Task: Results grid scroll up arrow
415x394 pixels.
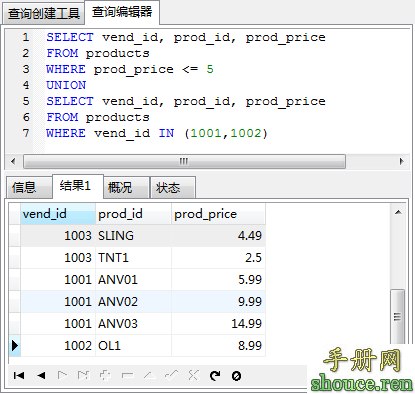Action: pos(398,212)
